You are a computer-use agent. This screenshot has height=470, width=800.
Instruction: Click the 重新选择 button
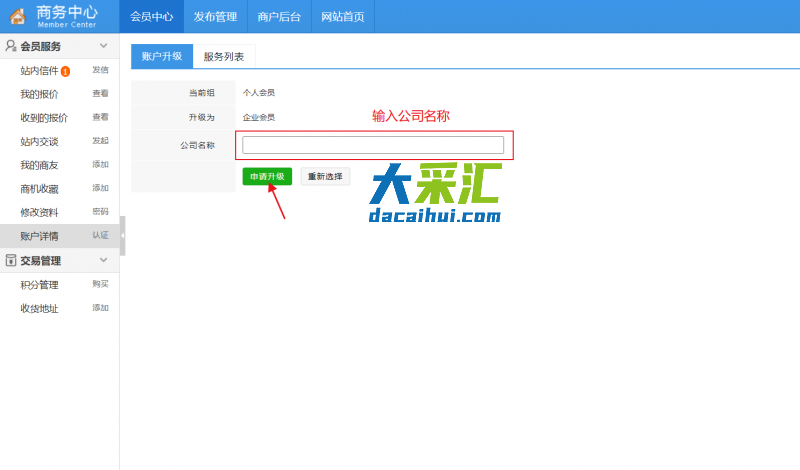coord(325,177)
